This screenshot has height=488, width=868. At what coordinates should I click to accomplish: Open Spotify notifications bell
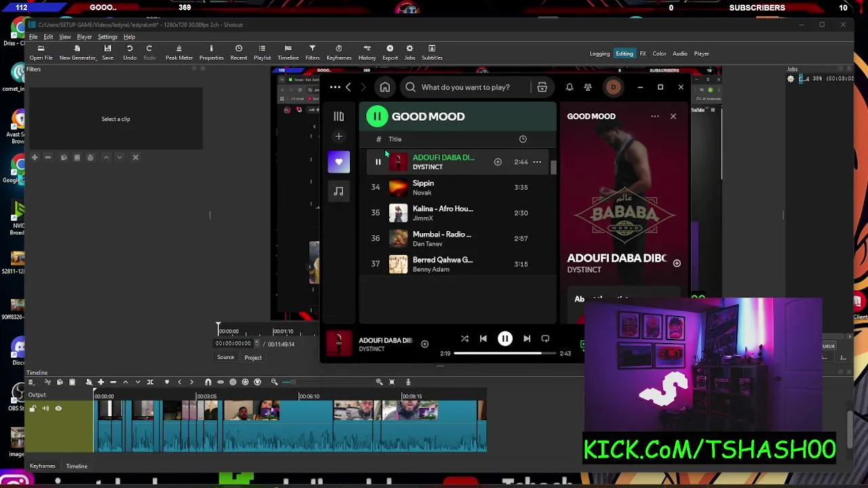[570, 87]
